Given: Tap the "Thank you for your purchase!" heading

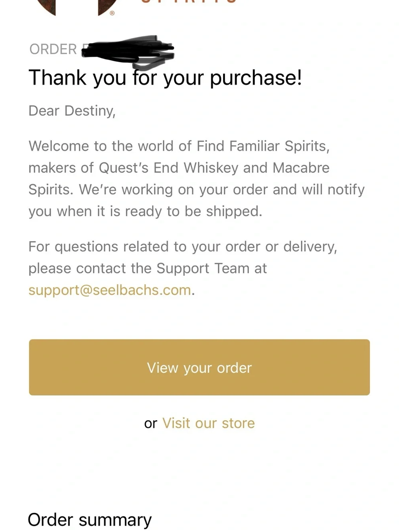Looking at the screenshot, I should point(165,77).
